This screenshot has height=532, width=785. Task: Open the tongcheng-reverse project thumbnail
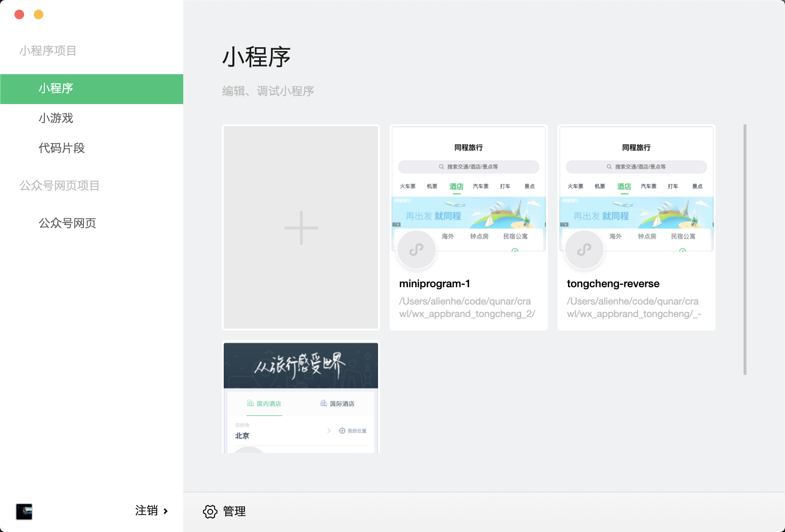[x=636, y=189]
